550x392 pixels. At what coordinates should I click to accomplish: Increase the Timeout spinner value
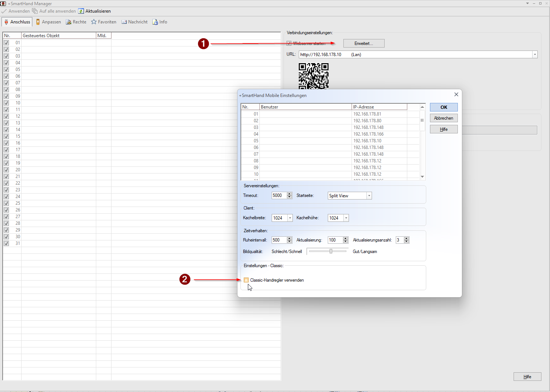[x=289, y=194]
